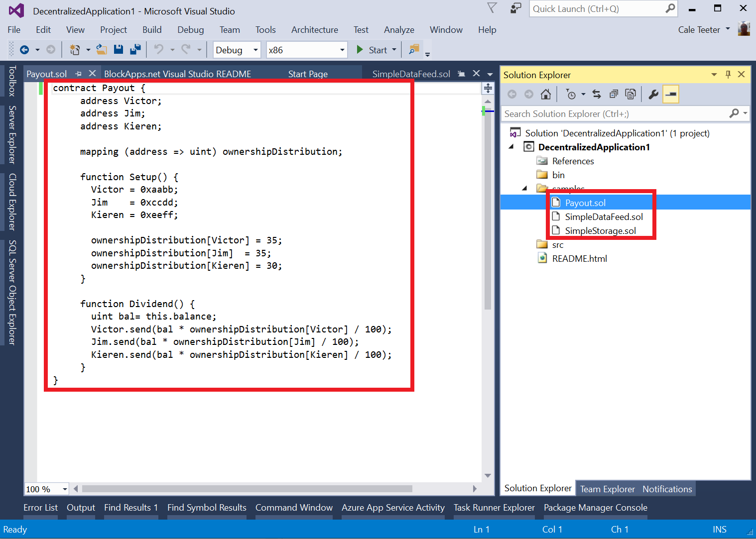Close the Payout.sol tab
The height and width of the screenshot is (539, 756).
coord(92,74)
